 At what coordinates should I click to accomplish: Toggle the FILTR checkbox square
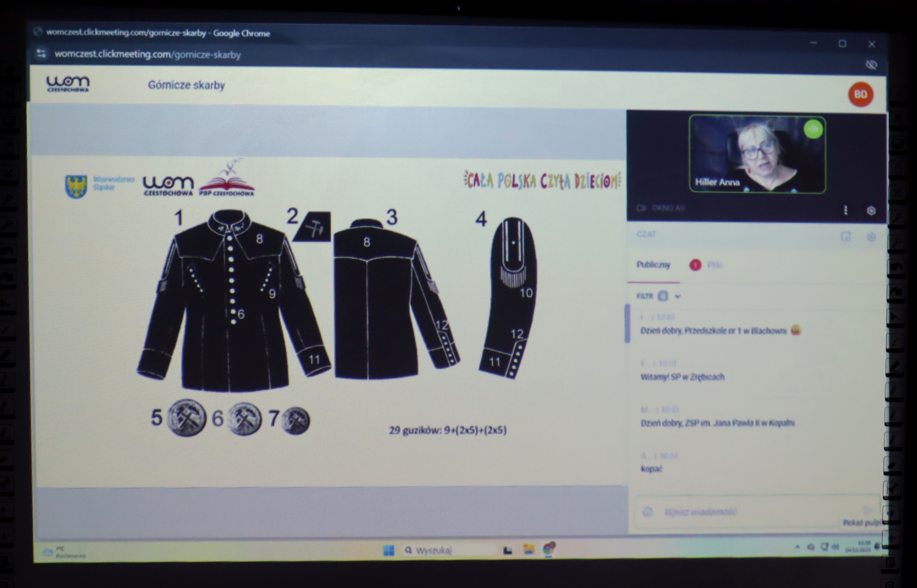pos(663,296)
